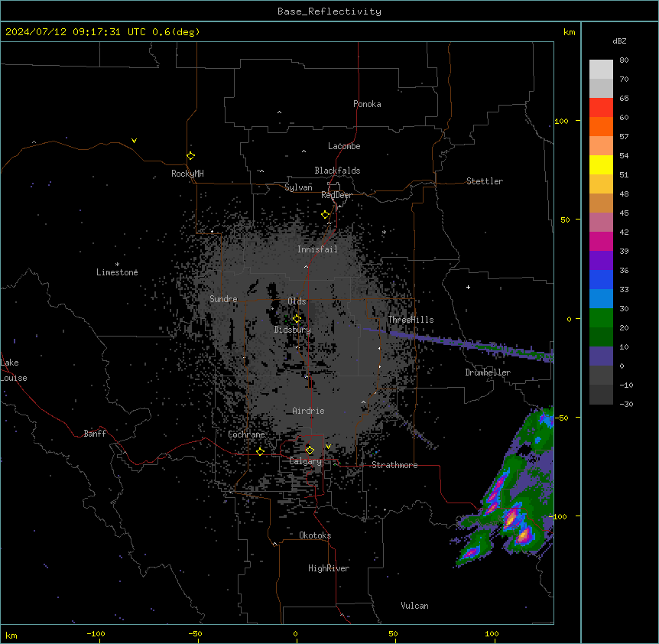659x644 pixels.
Task: Click yellow station marker below RedDeer
Action: pyautogui.click(x=325, y=215)
